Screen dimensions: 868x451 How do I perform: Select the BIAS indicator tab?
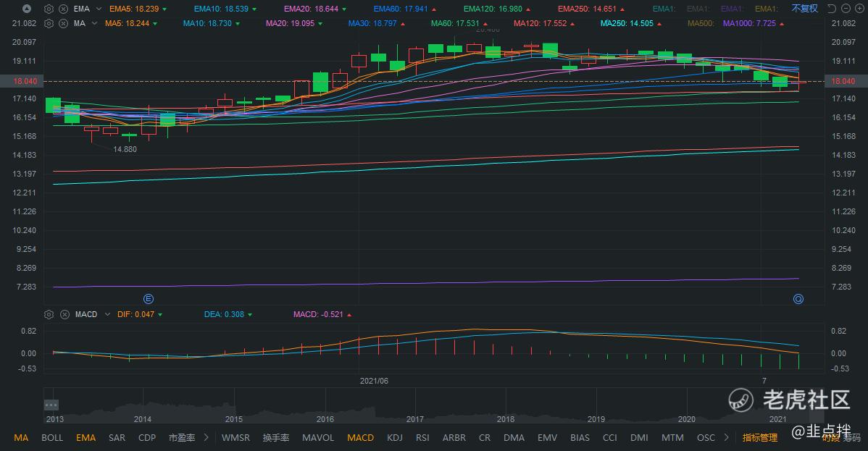(580, 438)
